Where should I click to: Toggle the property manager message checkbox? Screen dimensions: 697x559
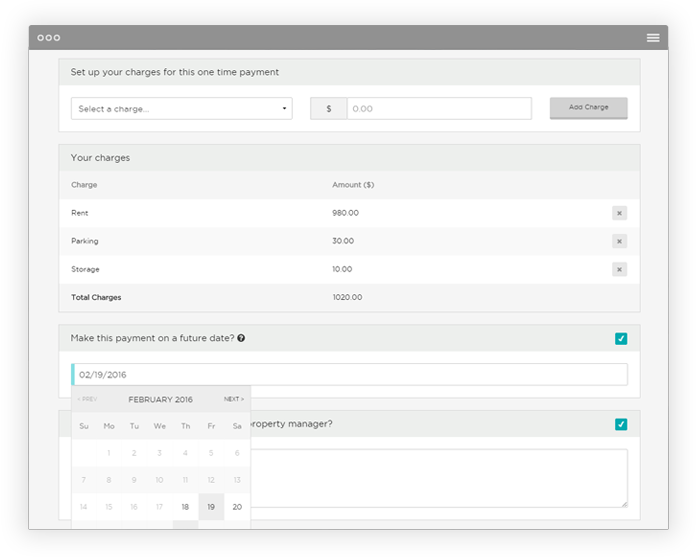(x=621, y=424)
